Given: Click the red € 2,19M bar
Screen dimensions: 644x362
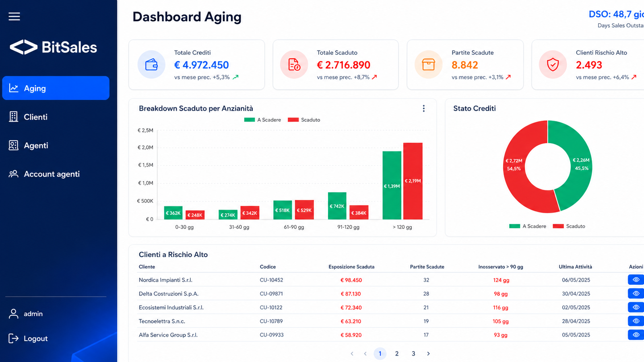Looking at the screenshot, I should (x=413, y=181).
